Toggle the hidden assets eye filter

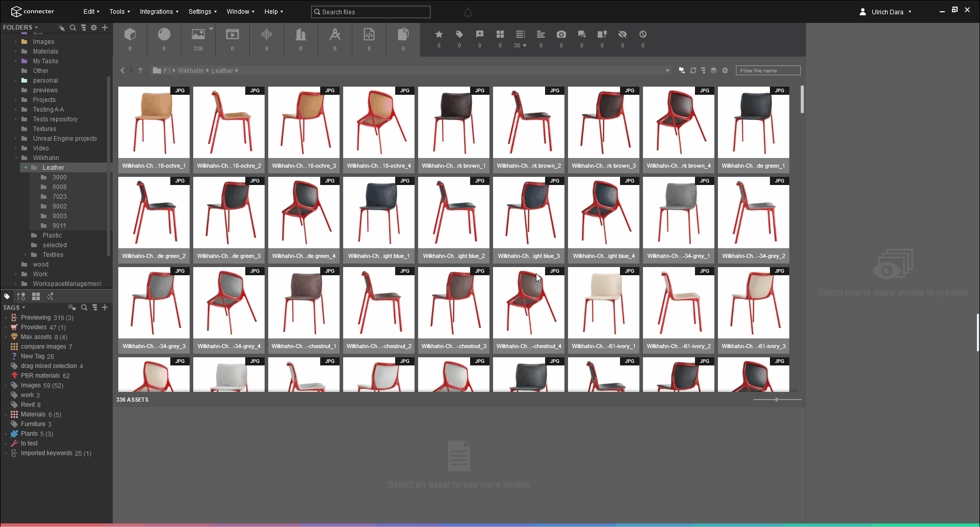(622, 34)
